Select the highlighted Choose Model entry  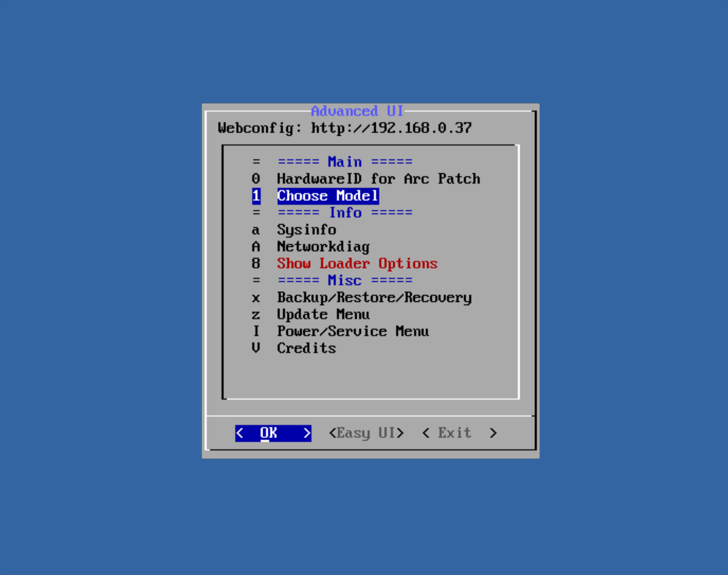click(x=328, y=196)
